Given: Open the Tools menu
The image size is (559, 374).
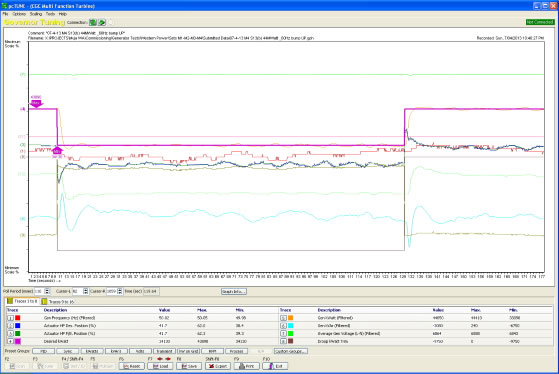Looking at the screenshot, I should 50,14.
